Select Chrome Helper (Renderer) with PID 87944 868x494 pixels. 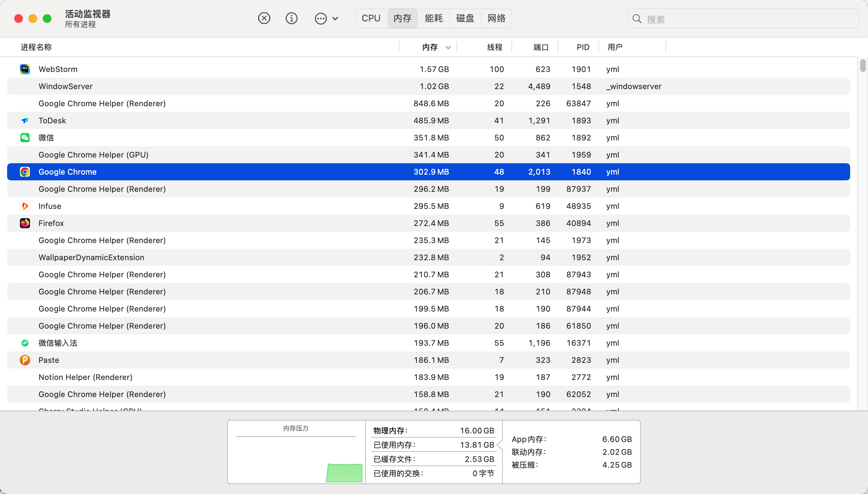pos(429,309)
